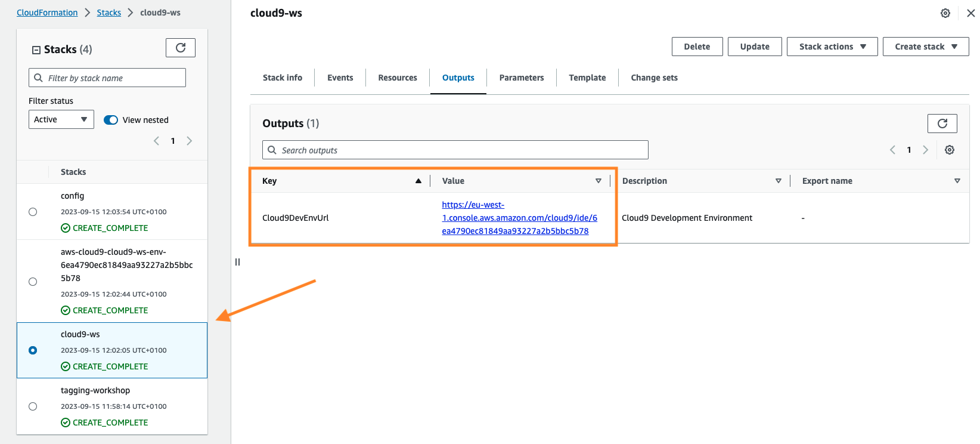Open the Cloud9DevEnvUrl link
The image size is (980, 444).
(x=519, y=218)
